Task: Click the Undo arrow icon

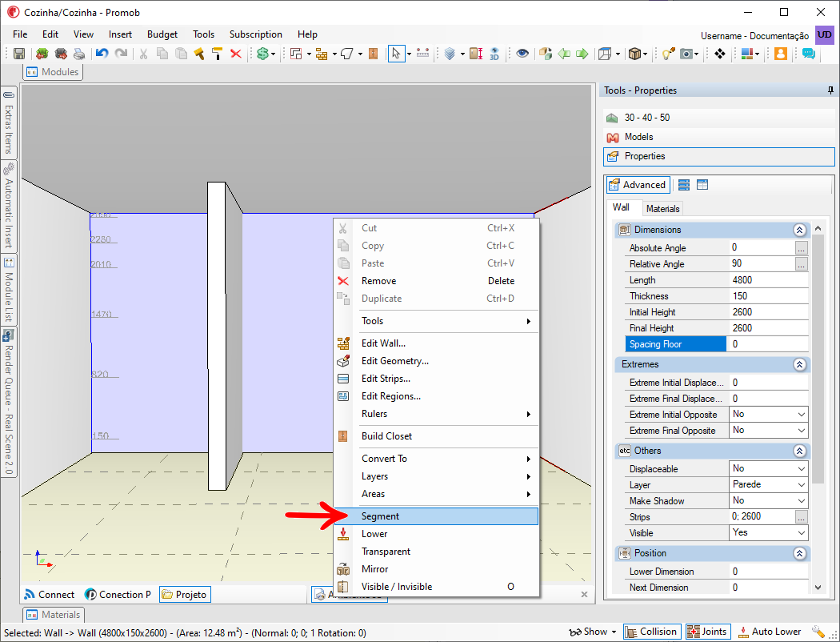Action: tap(102, 53)
